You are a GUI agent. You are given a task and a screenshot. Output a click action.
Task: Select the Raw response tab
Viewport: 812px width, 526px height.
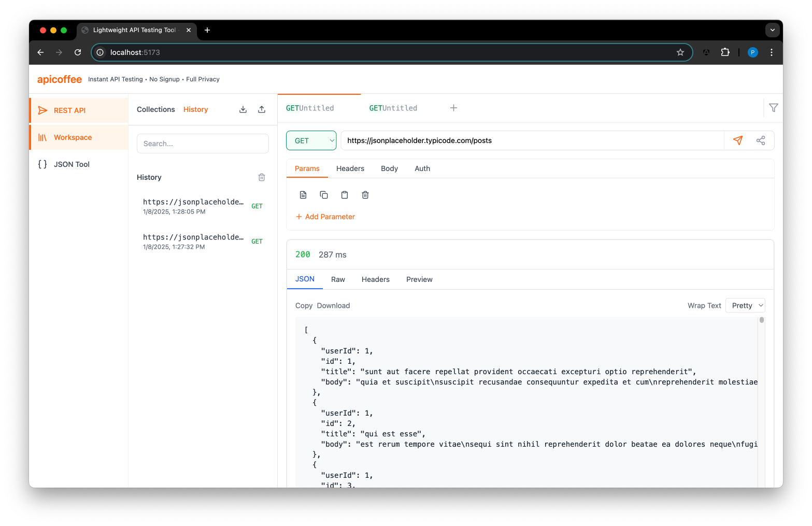[338, 279]
